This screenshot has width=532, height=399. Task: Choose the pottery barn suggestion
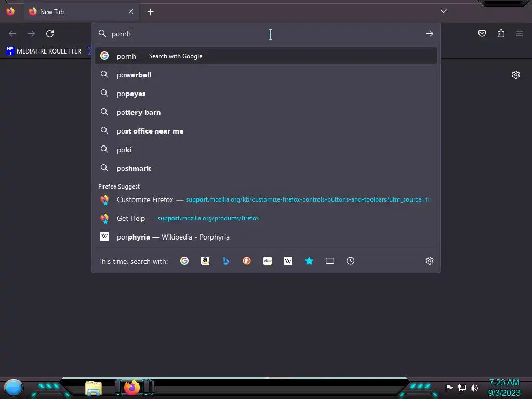(x=266, y=112)
